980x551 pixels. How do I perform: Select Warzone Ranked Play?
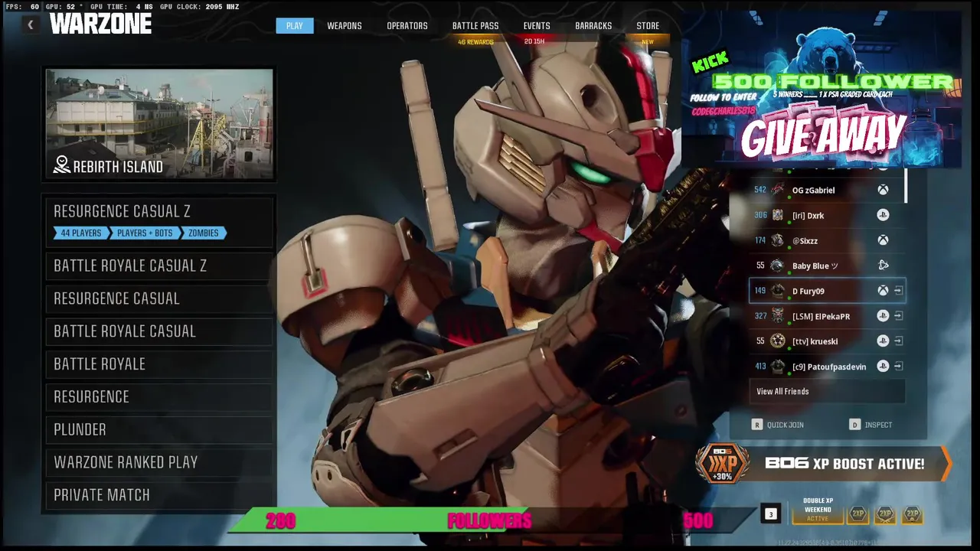[x=158, y=462]
